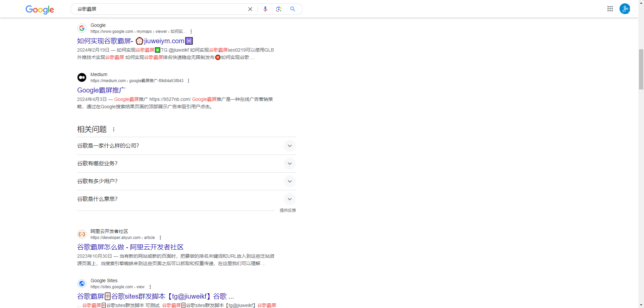Viewport: 644px width, 308px height.
Task: Click the Google favicon of the mymaps result
Action: point(82,28)
